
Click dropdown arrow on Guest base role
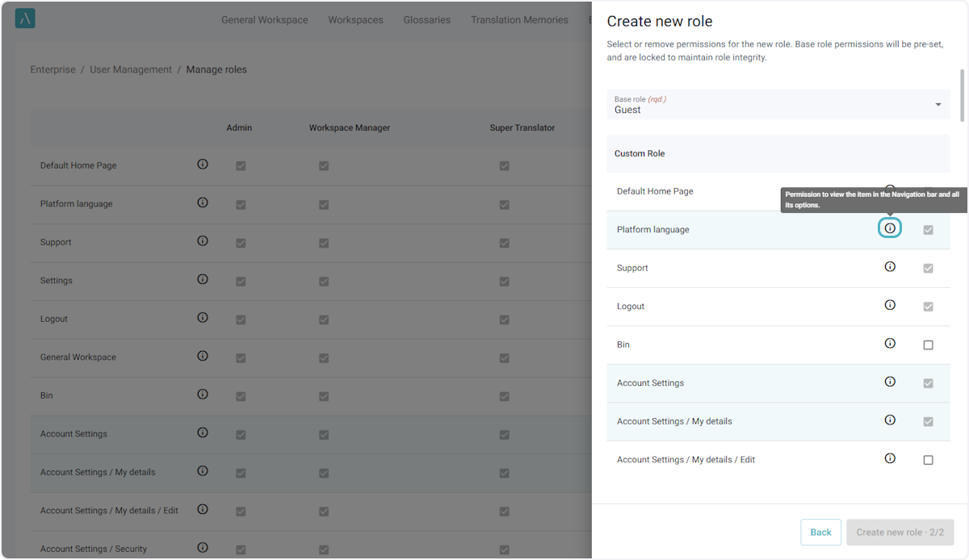coord(938,105)
